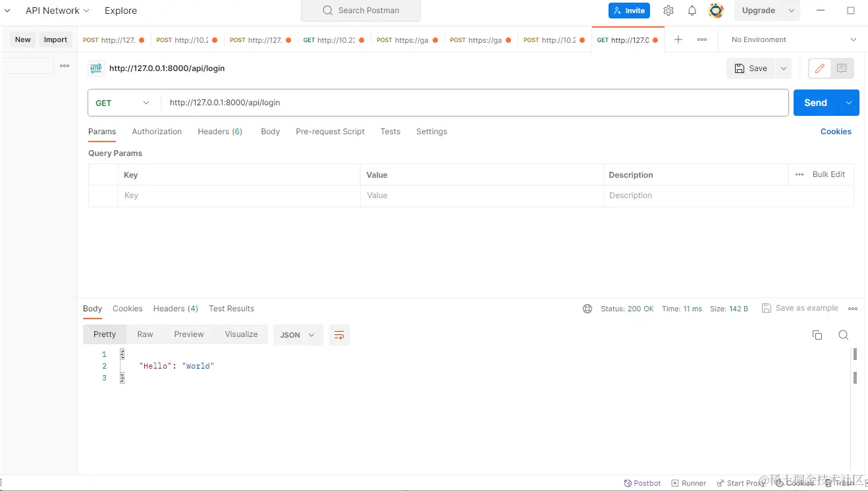Open the No Environment selector
Image resolution: width=868 pixels, height=491 pixels.
[793, 39]
